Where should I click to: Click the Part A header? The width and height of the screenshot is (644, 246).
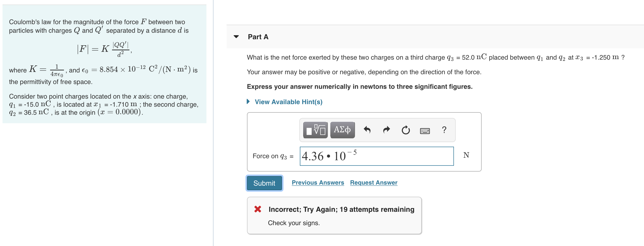[x=258, y=37]
